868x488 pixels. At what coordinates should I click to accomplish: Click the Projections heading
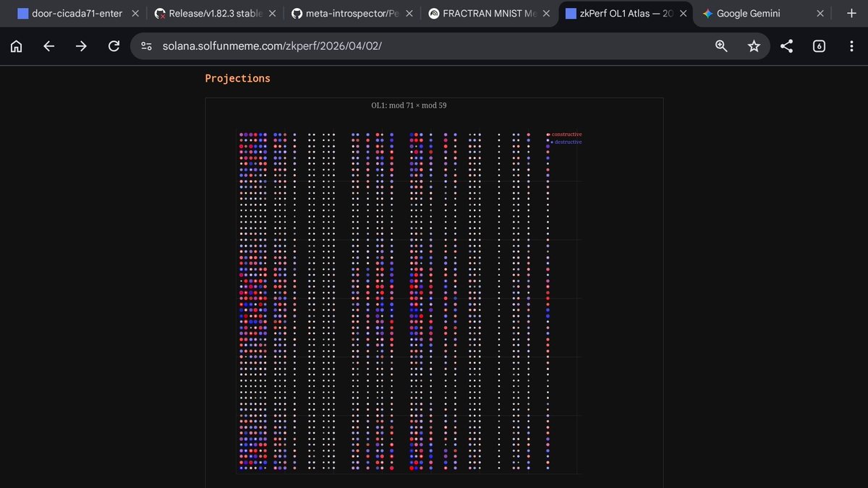[x=237, y=78]
